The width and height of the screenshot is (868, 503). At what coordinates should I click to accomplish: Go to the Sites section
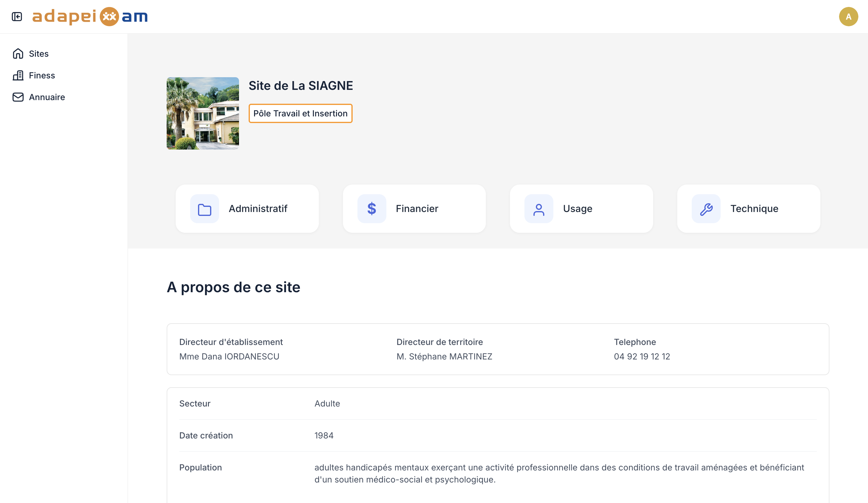click(x=38, y=53)
